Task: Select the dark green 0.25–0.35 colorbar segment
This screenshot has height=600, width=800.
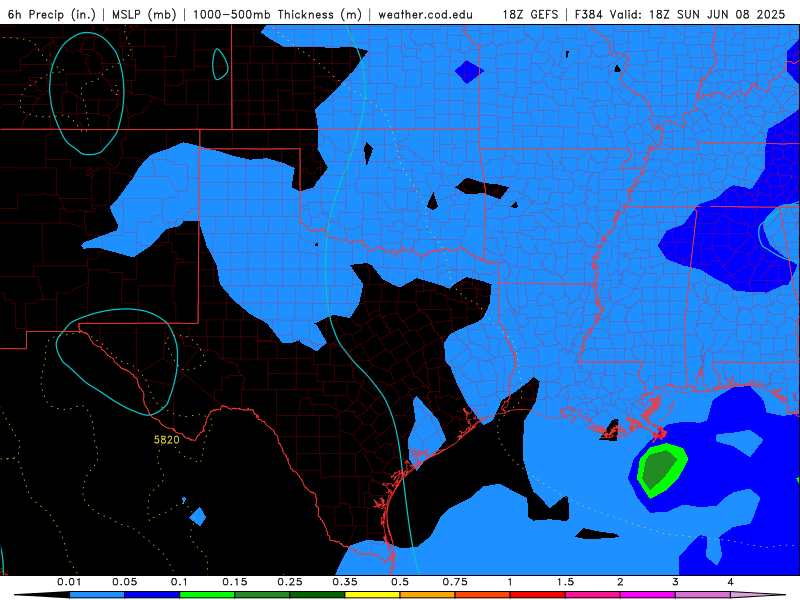Action: [317, 595]
